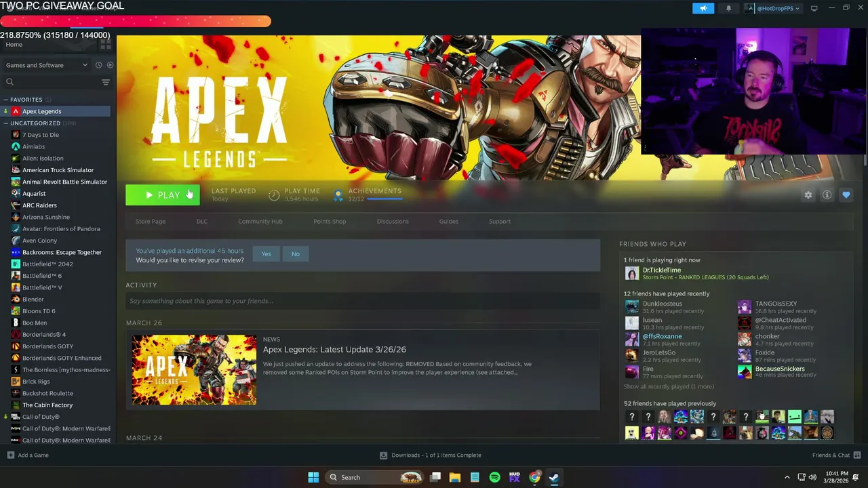Screen dimensions: 868x488
Task: Open the Support tab
Action: click(500, 222)
